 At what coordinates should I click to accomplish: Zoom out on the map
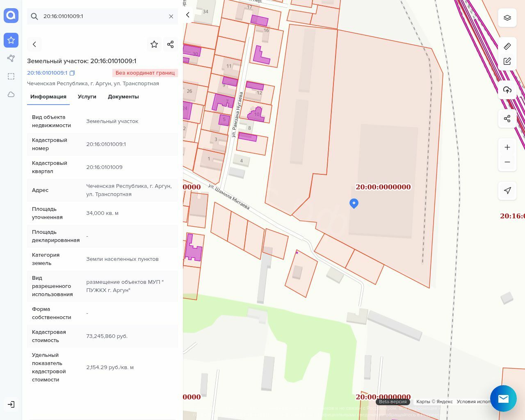[x=507, y=162]
